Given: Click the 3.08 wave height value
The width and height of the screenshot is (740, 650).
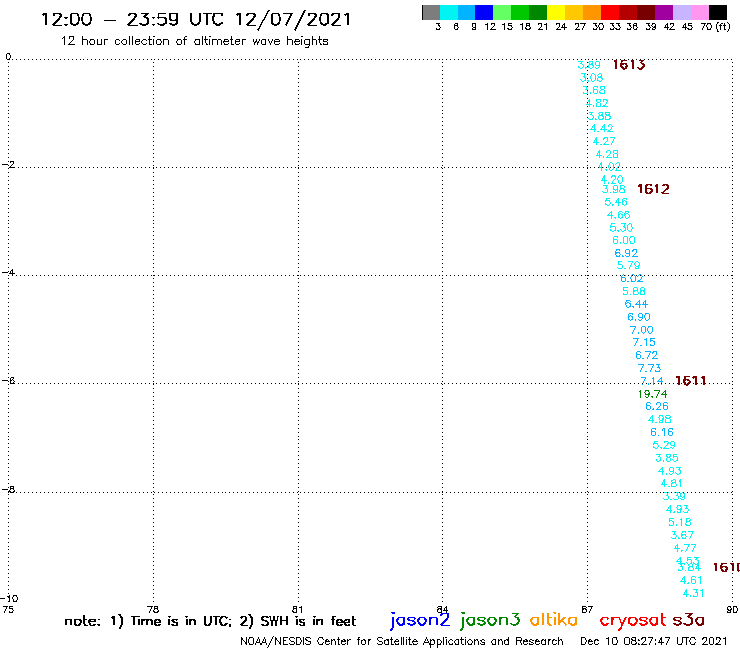Looking at the screenshot, I should tap(591, 77).
